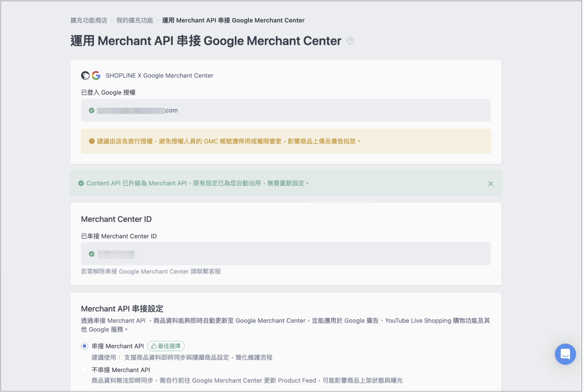The height and width of the screenshot is (392, 583).
Task: Click the help question mark beside page title
Action: click(x=350, y=41)
